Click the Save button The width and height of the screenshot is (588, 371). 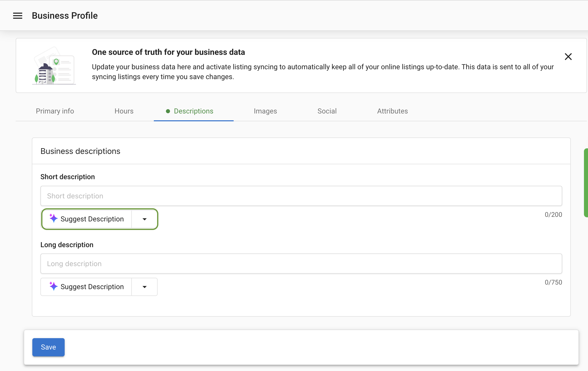click(x=48, y=347)
